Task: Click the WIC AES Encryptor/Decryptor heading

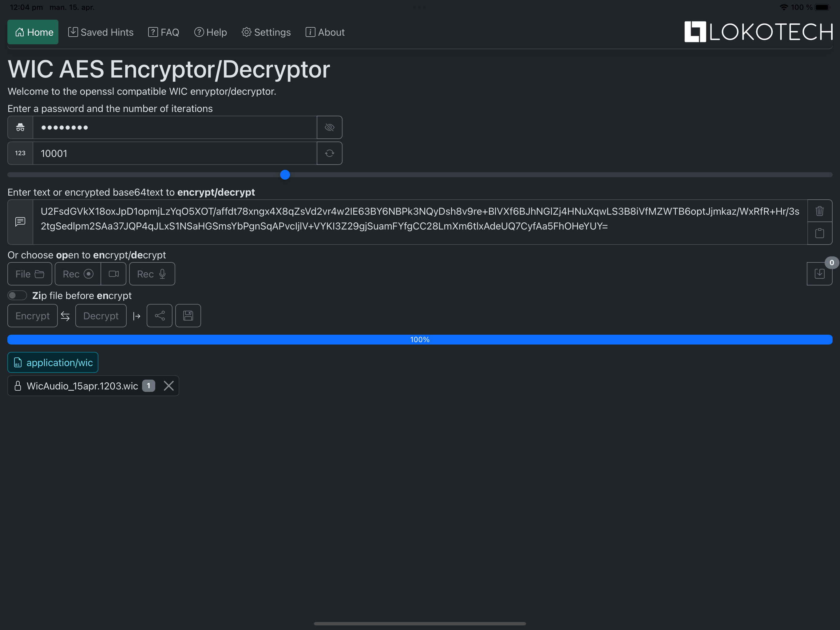Action: 169,69
